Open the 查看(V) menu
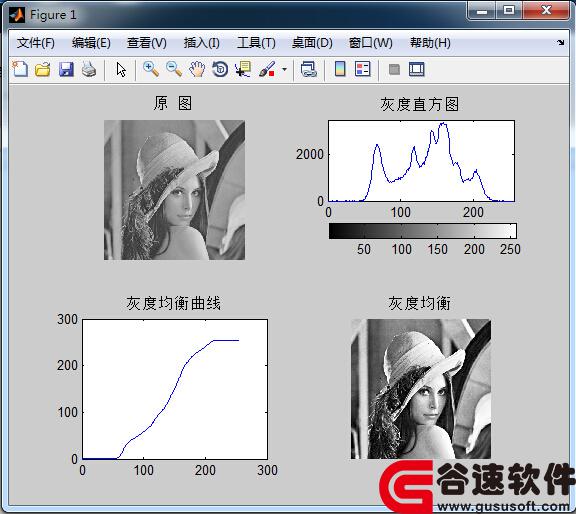The image size is (576, 514). point(147,43)
